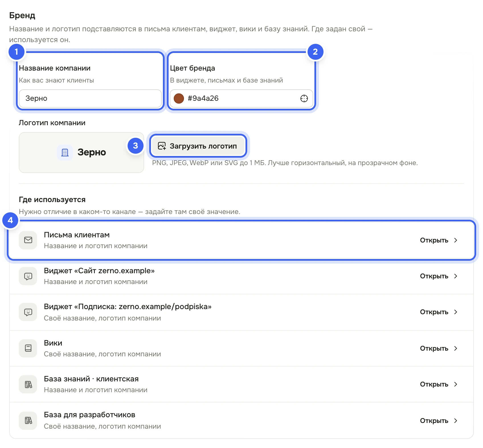Image resolution: width=483 pixels, height=448 pixels.
Task: Select the Вики row title
Action: (53, 343)
